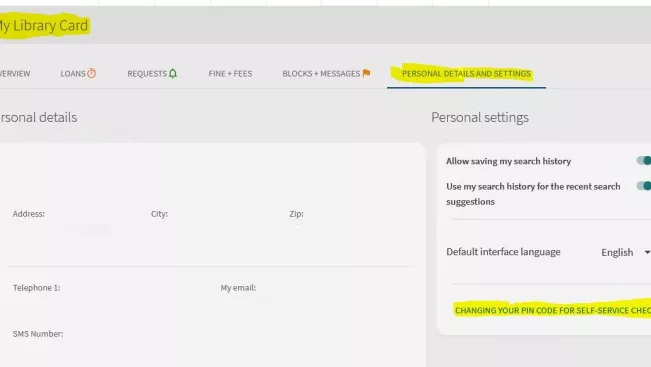Click the SMS Number: label
651x367 pixels.
(x=38, y=334)
